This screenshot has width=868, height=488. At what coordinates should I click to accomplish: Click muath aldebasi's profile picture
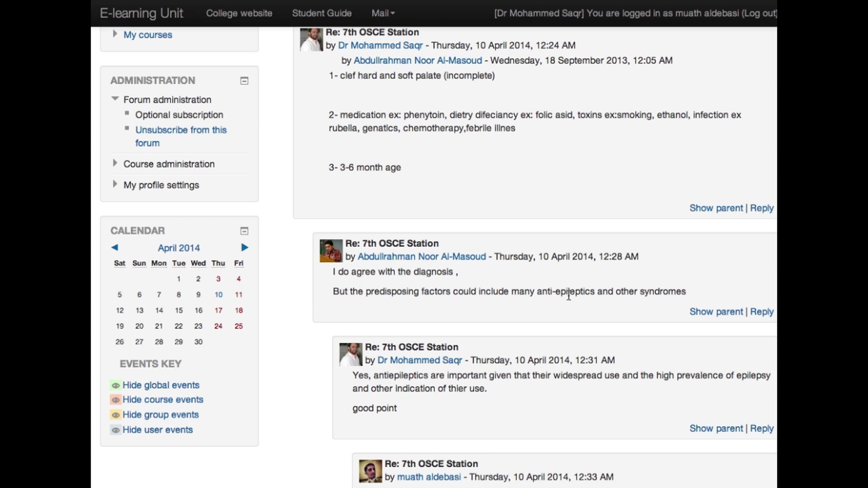coord(370,471)
